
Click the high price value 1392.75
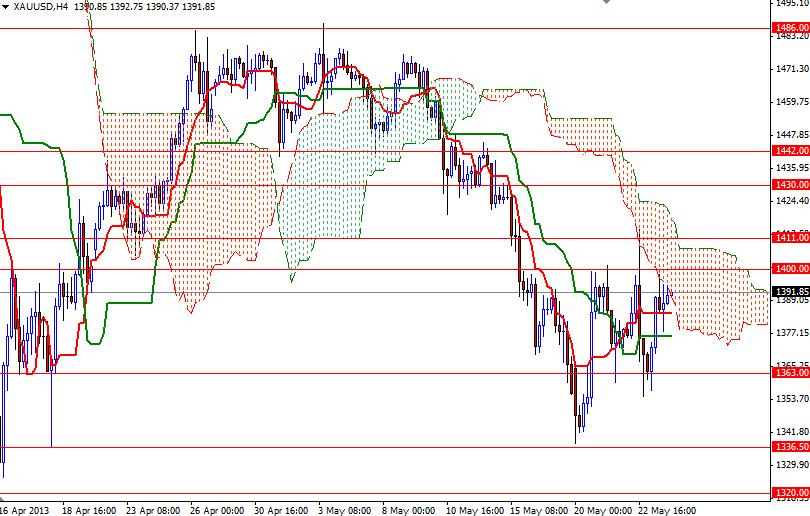[x=127, y=7]
